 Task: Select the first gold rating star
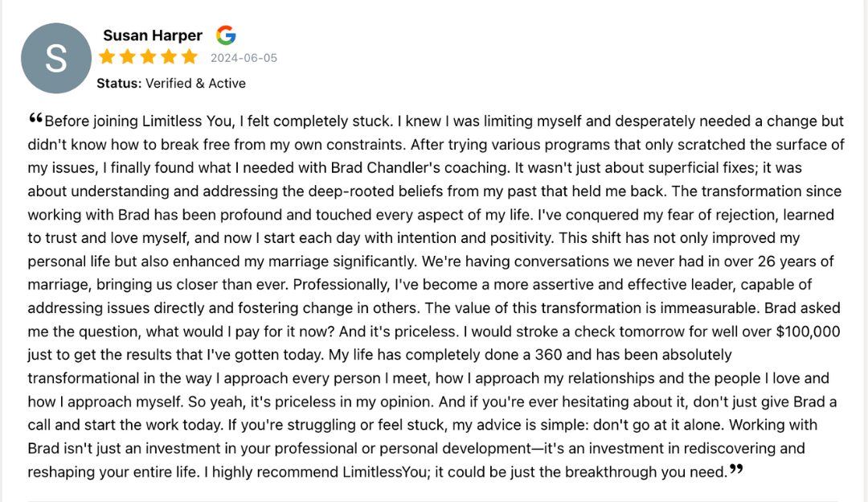(107, 57)
